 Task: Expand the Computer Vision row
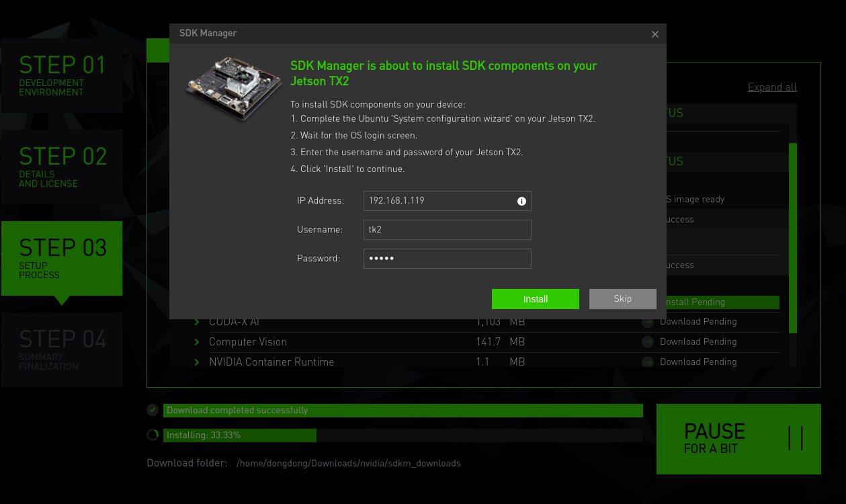(x=197, y=342)
